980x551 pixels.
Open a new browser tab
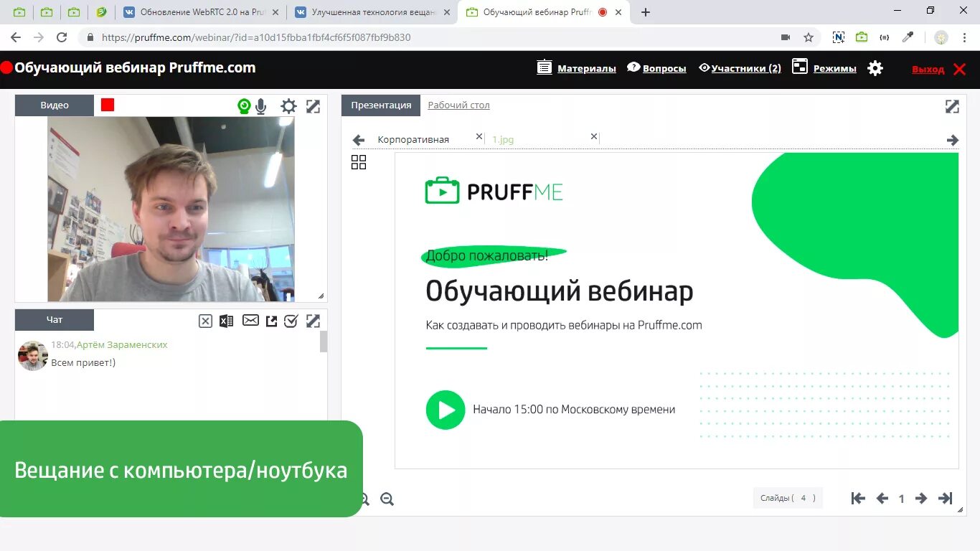[645, 12]
